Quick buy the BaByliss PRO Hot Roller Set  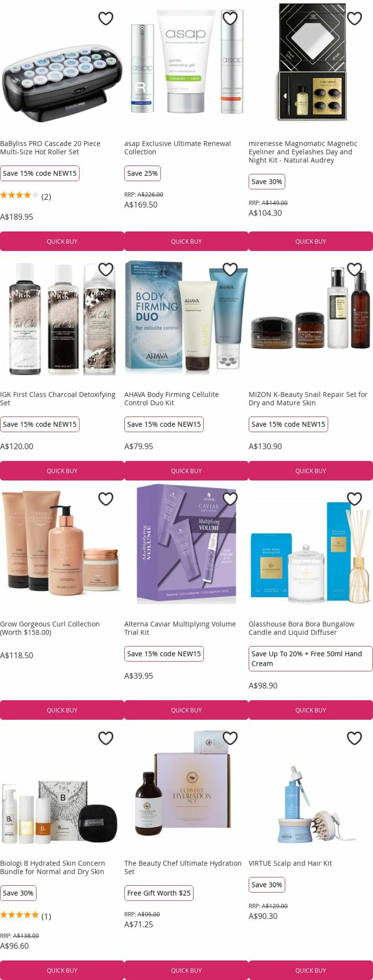click(x=62, y=241)
